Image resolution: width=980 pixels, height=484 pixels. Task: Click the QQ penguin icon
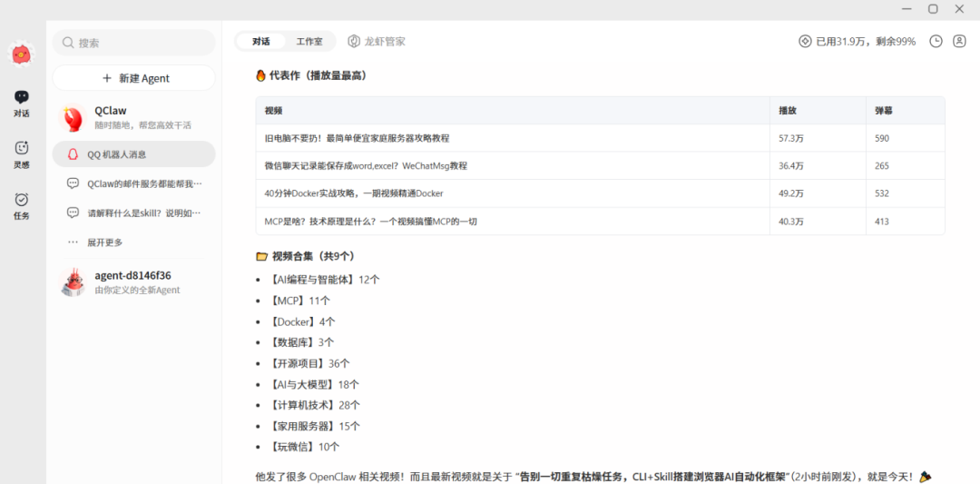(73, 153)
